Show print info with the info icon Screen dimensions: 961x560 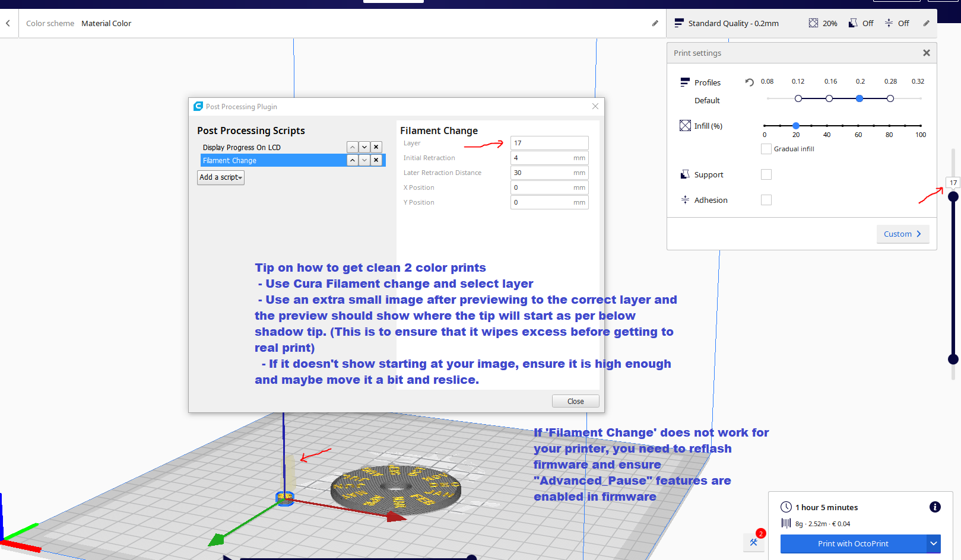pos(935,507)
